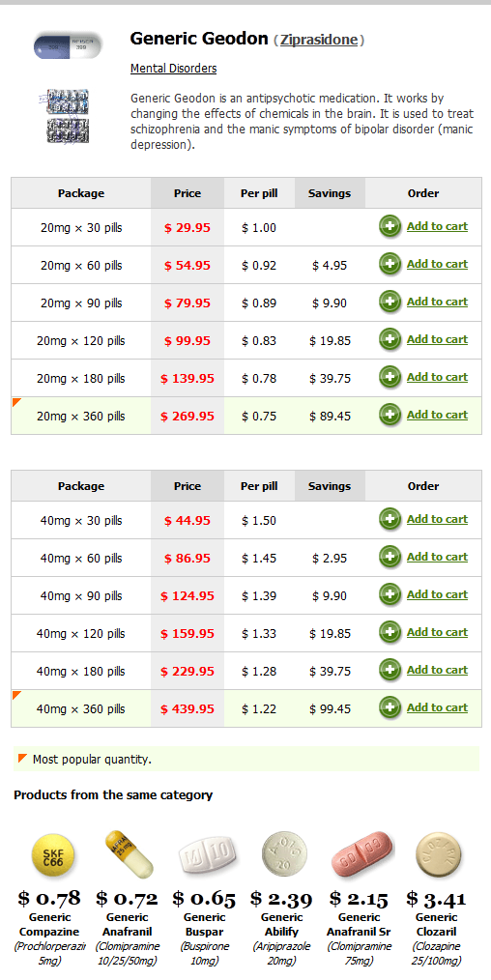The width and height of the screenshot is (491, 980).
Task: Select the Generic Compazine pill image
Action: tap(54, 855)
